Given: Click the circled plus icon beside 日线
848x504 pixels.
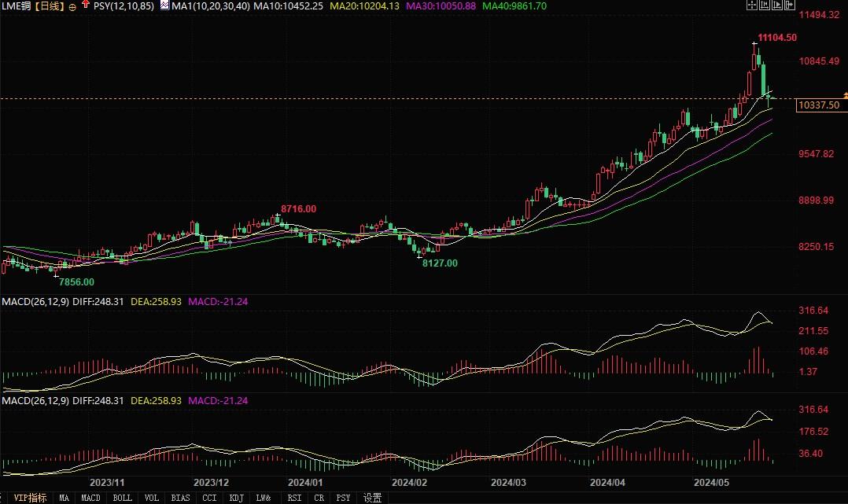Looking at the screenshot, I should coord(72,6).
